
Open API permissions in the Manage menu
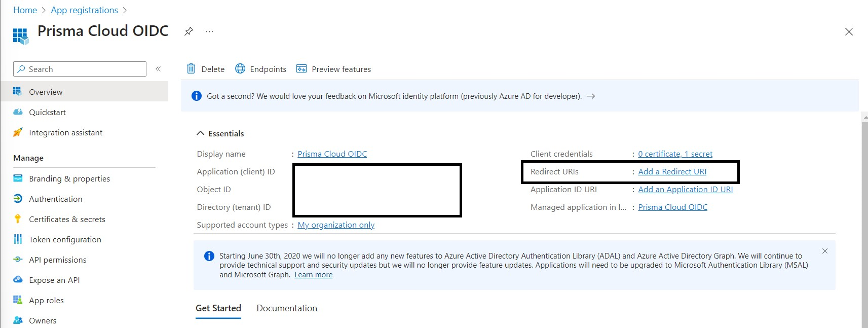[58, 260]
